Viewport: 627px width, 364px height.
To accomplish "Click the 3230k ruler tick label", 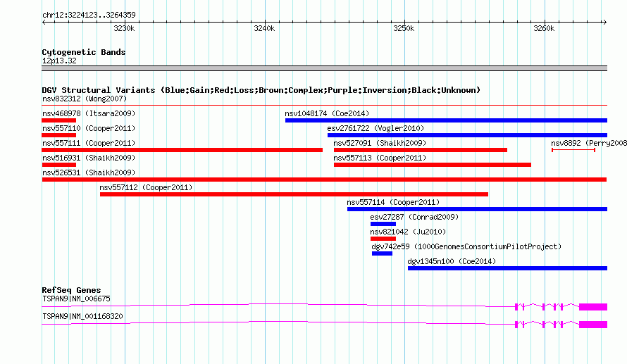I will (124, 28).
